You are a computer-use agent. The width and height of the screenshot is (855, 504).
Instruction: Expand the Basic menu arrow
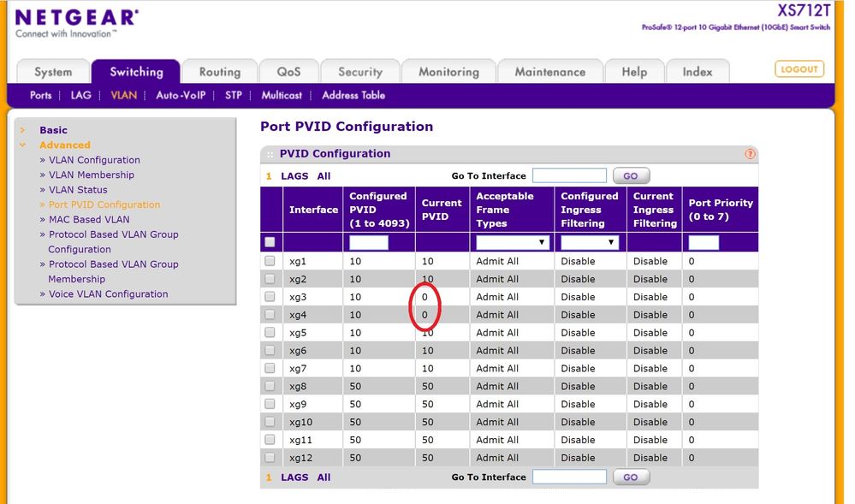(22, 130)
